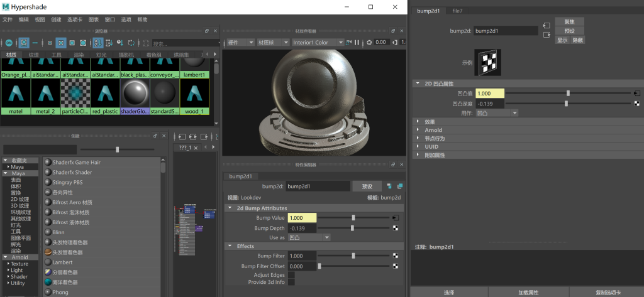This screenshot has width=644, height=297.
Task: Click the Bump Value map connection icon
Action: 396,218
